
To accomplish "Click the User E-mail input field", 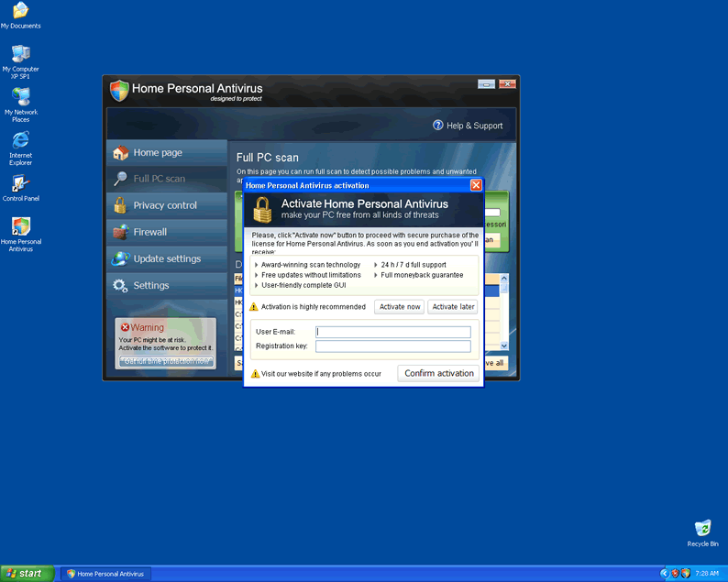I will 392,332.
